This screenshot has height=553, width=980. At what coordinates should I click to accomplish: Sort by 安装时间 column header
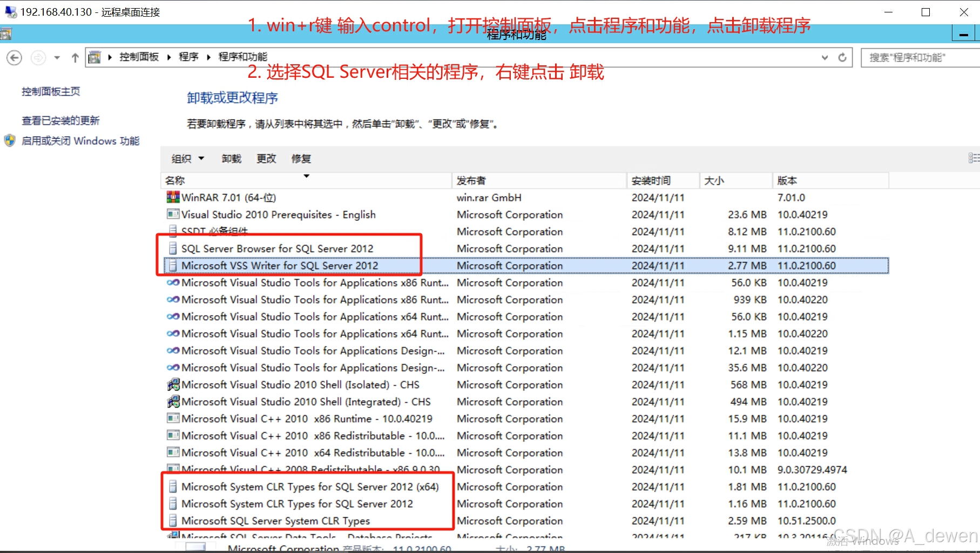coord(663,180)
